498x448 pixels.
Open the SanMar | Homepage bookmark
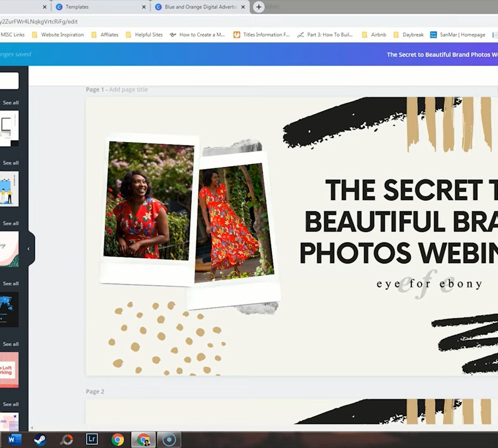click(x=458, y=35)
